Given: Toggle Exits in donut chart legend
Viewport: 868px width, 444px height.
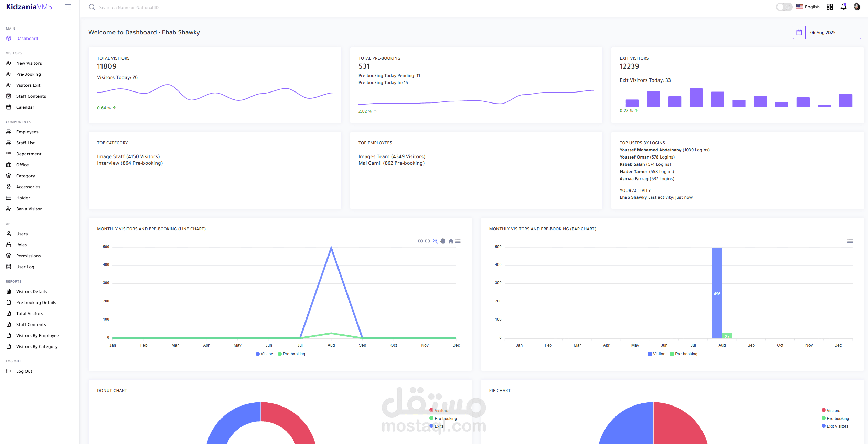Looking at the screenshot, I should click(437, 426).
